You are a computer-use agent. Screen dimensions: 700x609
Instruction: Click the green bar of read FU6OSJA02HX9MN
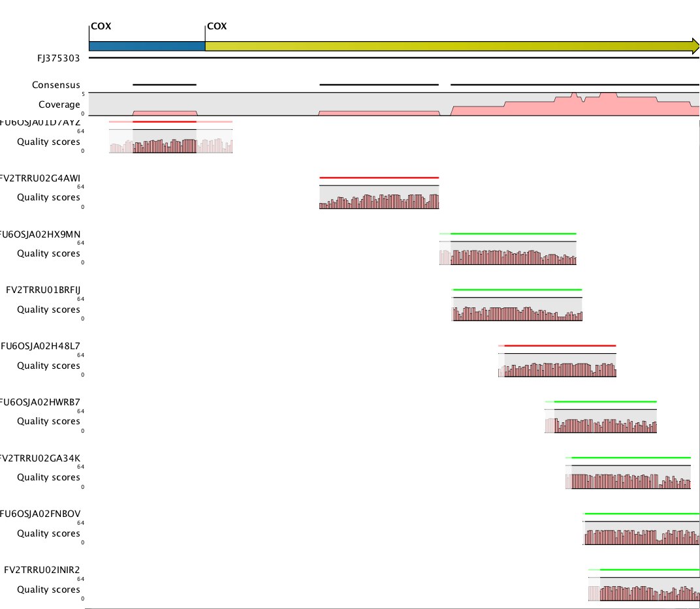(513, 233)
